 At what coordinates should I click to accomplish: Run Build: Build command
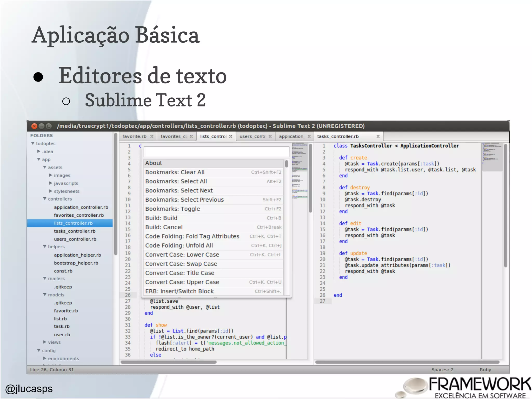click(214, 218)
